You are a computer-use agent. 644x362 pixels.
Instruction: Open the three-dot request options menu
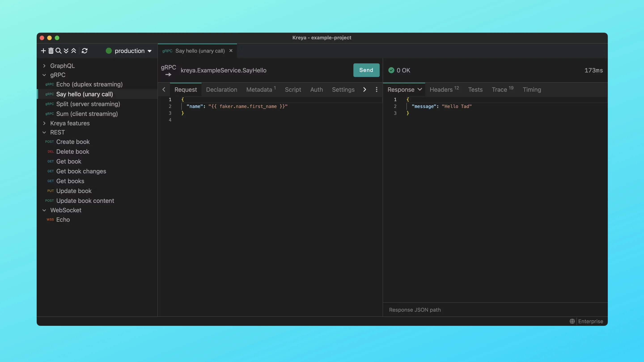pyautogui.click(x=377, y=89)
